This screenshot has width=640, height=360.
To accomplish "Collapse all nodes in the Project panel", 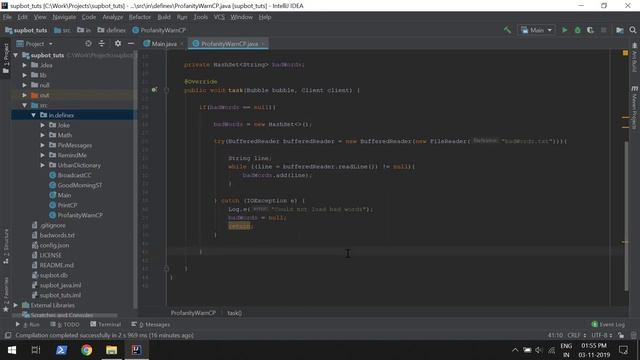I will click(102, 43).
